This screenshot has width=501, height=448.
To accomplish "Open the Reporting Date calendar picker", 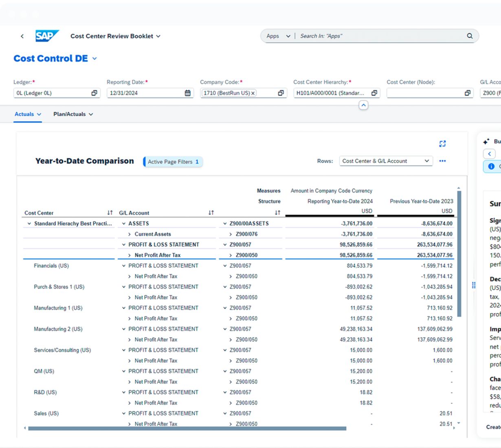I will click(x=187, y=93).
